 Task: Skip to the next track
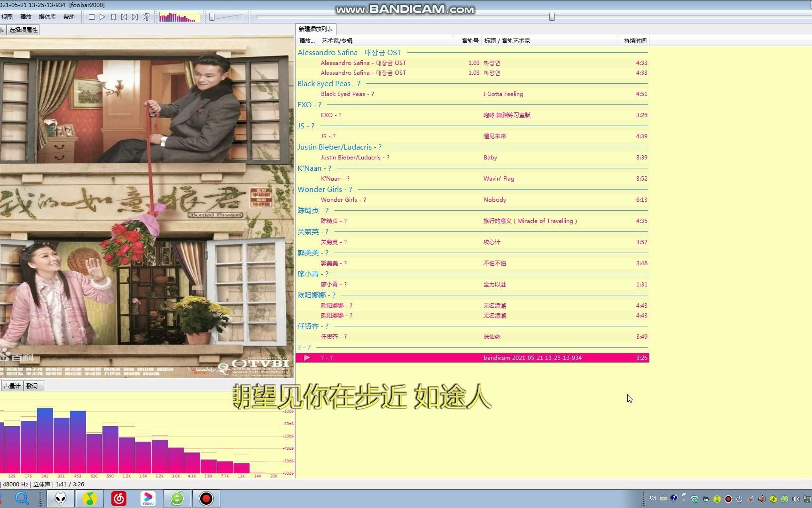click(135, 17)
